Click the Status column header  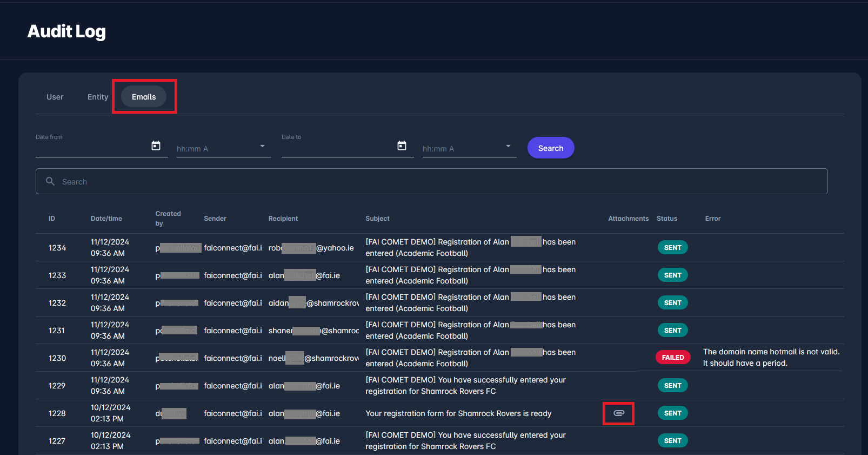point(666,219)
